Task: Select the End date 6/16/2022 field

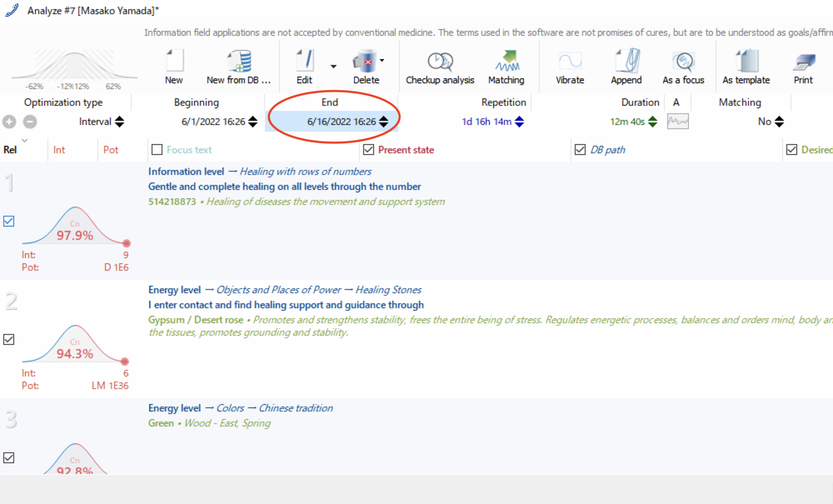Action: point(341,122)
